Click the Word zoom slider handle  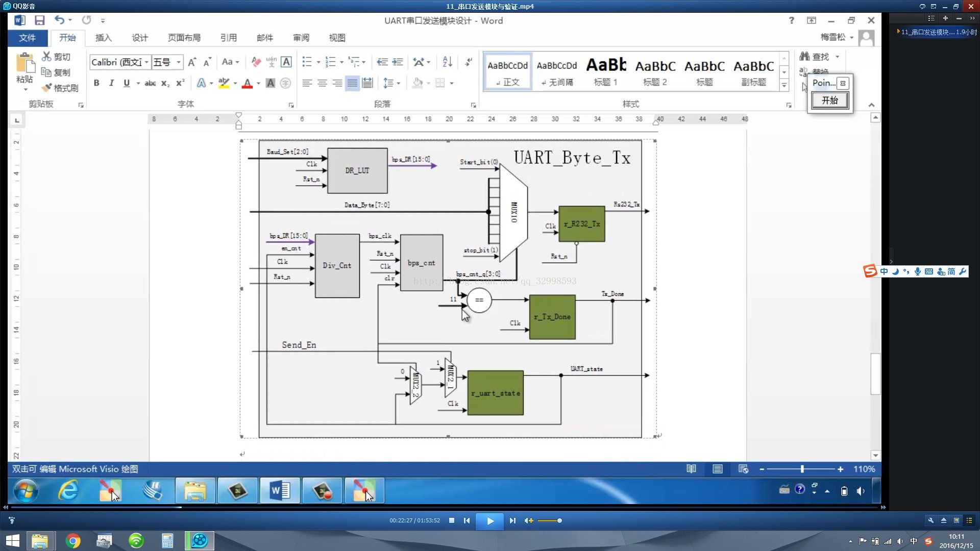(x=802, y=469)
